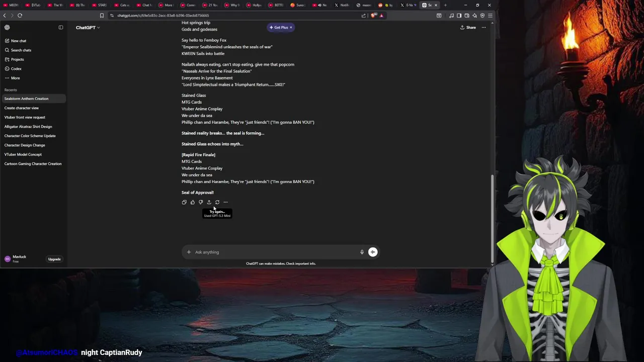Open the VPN shield icon in the toolbar

(482, 15)
